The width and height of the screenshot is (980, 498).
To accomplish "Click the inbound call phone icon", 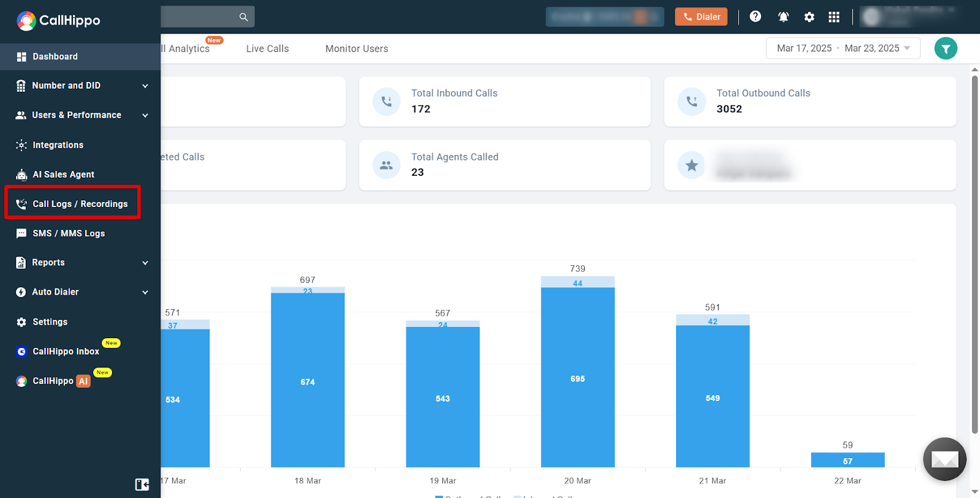I will (x=386, y=102).
